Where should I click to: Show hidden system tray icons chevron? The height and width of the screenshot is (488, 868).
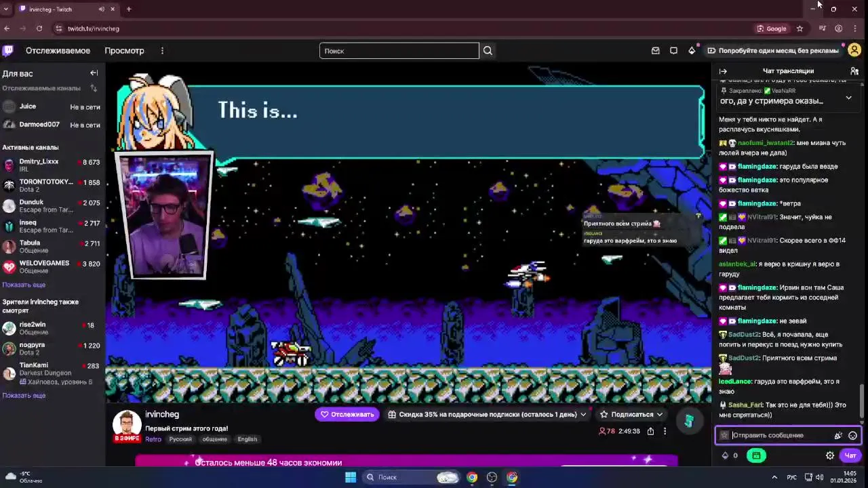click(x=774, y=477)
